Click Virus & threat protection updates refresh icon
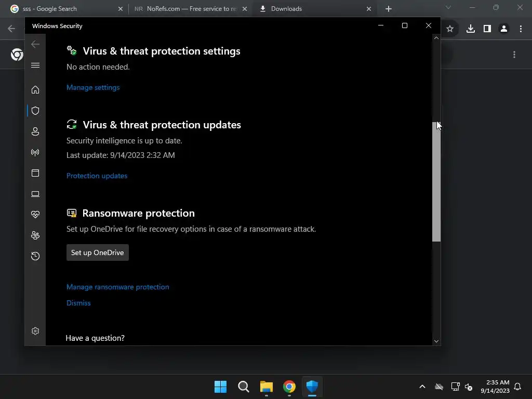The height and width of the screenshot is (399, 532). [x=72, y=125]
